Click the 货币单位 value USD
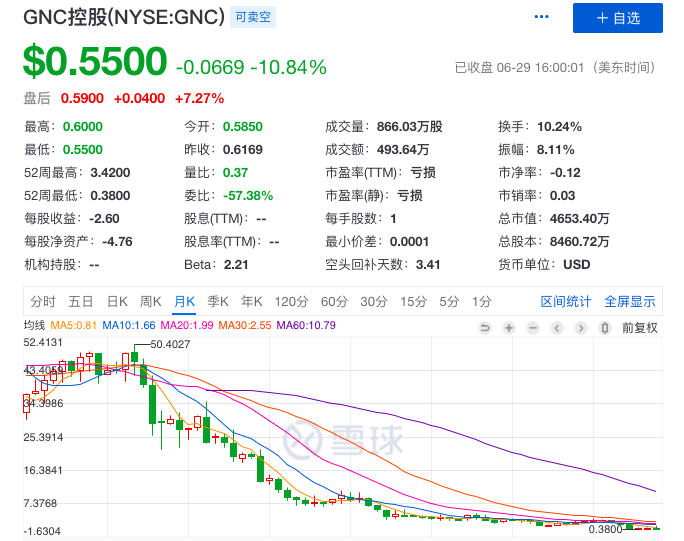 click(x=577, y=265)
